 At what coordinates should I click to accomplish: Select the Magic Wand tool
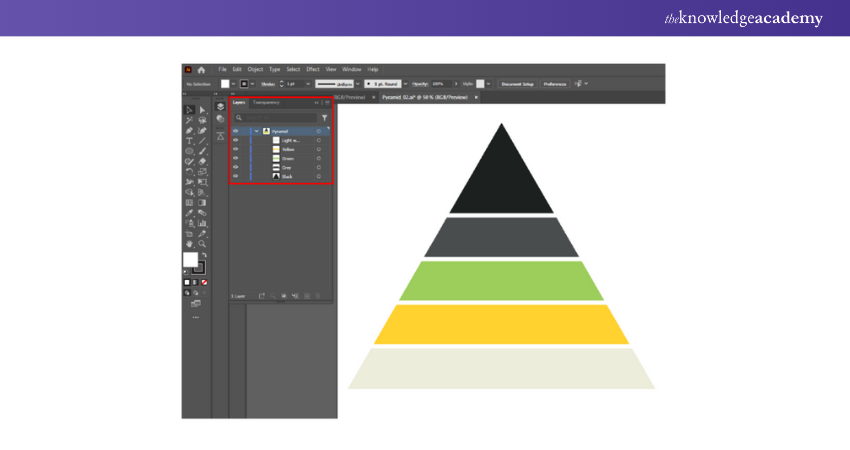pyautogui.click(x=189, y=120)
